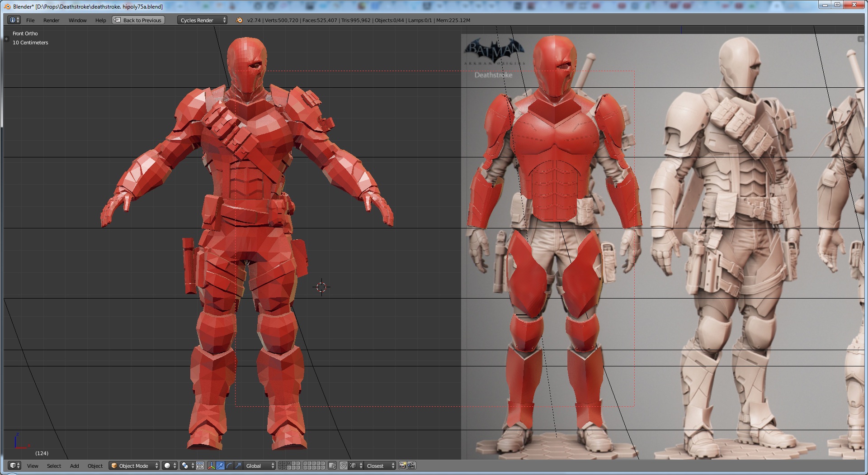The height and width of the screenshot is (475, 868).
Task: Select the scale manipulator icon
Action: click(x=238, y=466)
